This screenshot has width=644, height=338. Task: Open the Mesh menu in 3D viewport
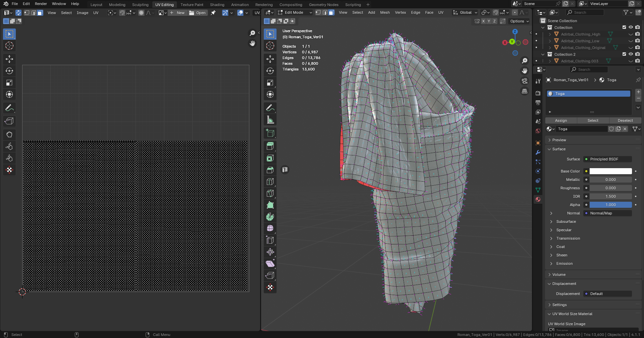click(385, 12)
